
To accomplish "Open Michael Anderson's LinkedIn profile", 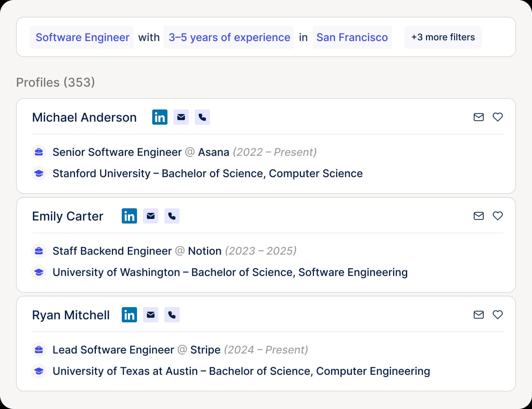I will coord(160,117).
